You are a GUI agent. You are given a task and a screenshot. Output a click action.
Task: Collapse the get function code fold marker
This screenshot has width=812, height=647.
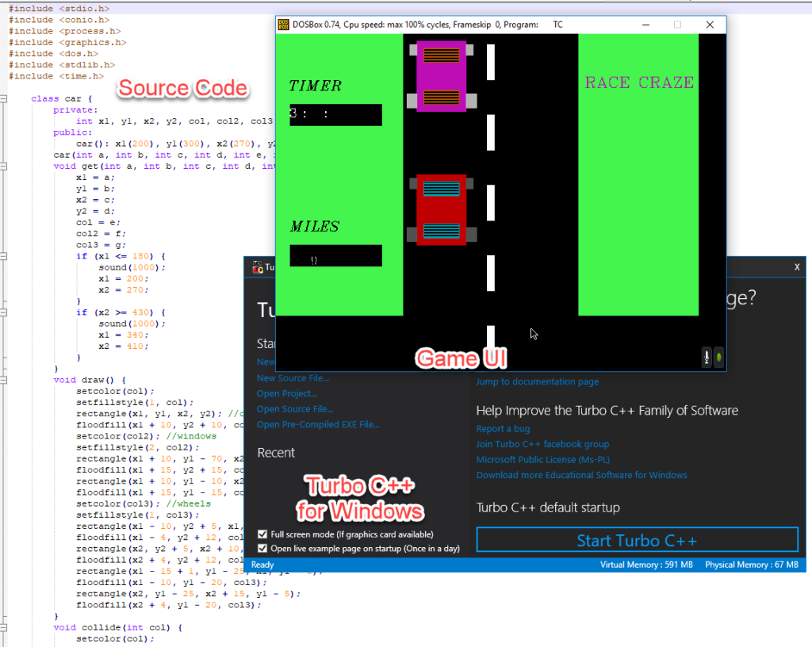tap(5, 166)
